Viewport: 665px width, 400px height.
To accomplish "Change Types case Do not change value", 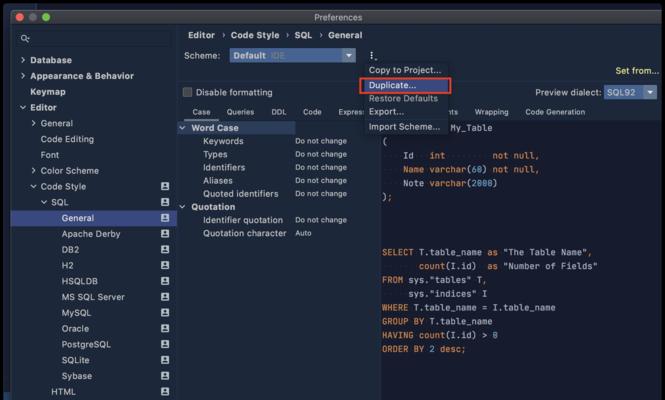I will [321, 154].
